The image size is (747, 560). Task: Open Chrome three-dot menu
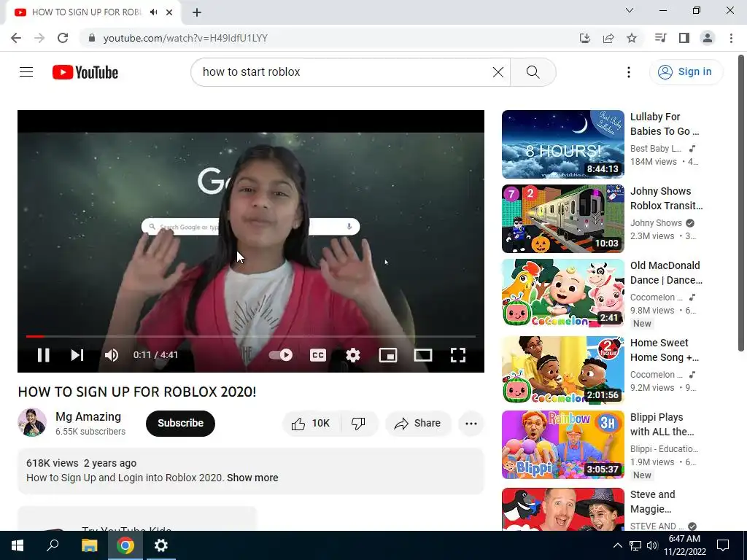pyautogui.click(x=731, y=38)
